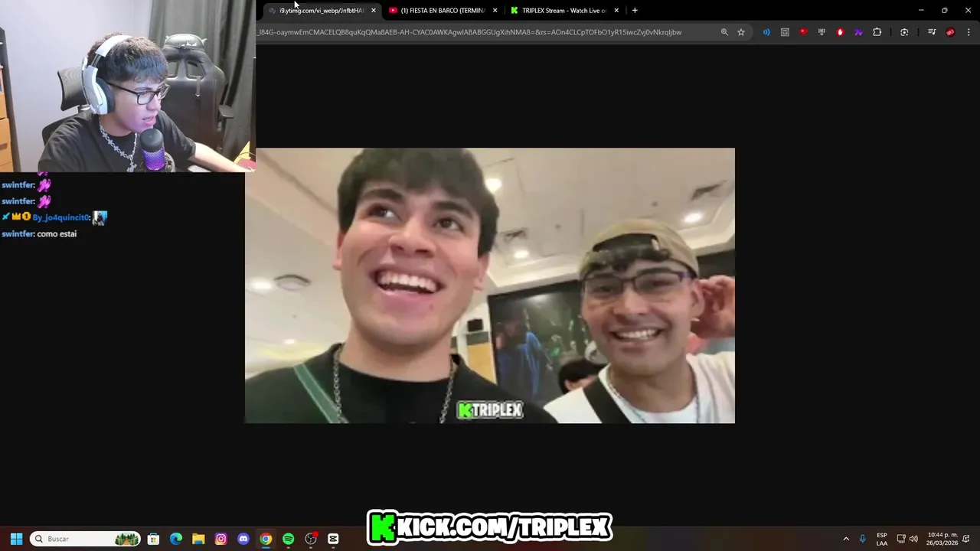Expand the hidden system tray icons chevron
980x551 pixels.
click(x=846, y=539)
